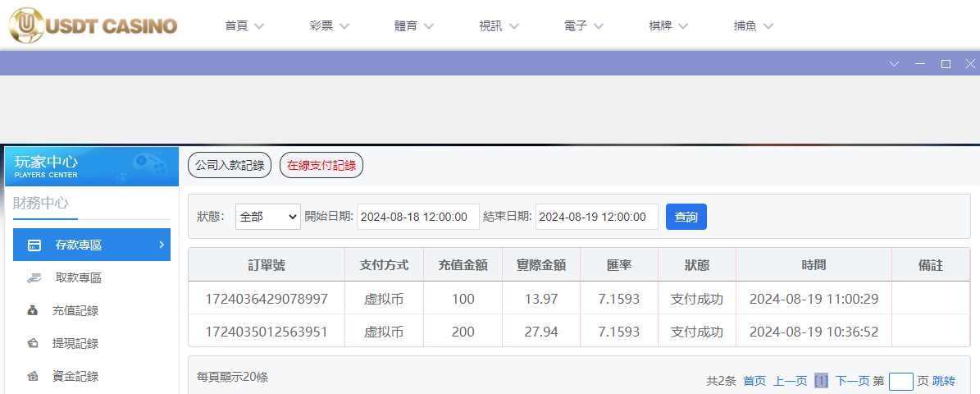Switch to 公司入款記錄 tab
Screen dimensions: 980x394
(x=230, y=165)
